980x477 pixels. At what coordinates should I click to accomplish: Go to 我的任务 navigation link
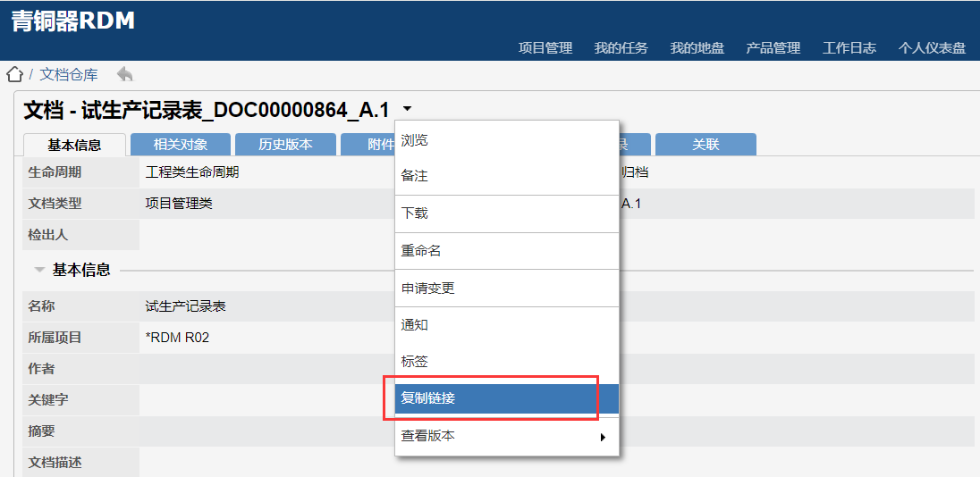pos(621,48)
